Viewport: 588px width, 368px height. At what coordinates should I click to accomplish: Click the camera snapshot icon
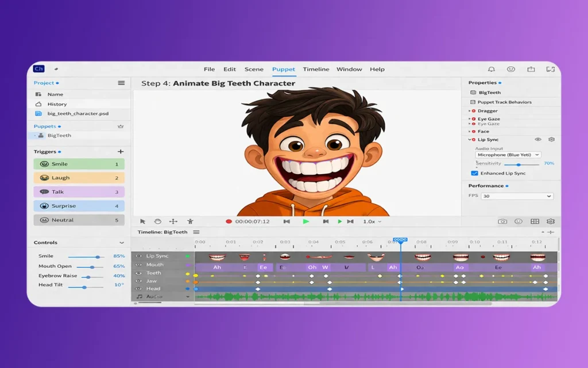502,221
